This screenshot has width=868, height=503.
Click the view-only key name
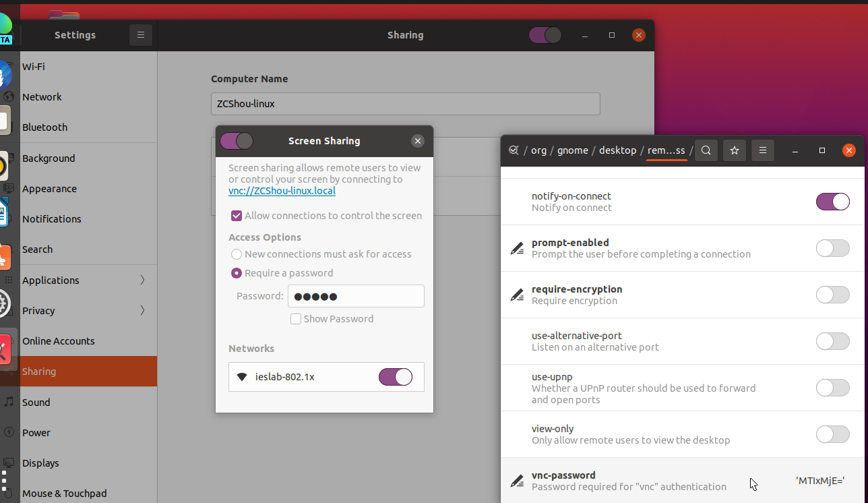pos(553,429)
